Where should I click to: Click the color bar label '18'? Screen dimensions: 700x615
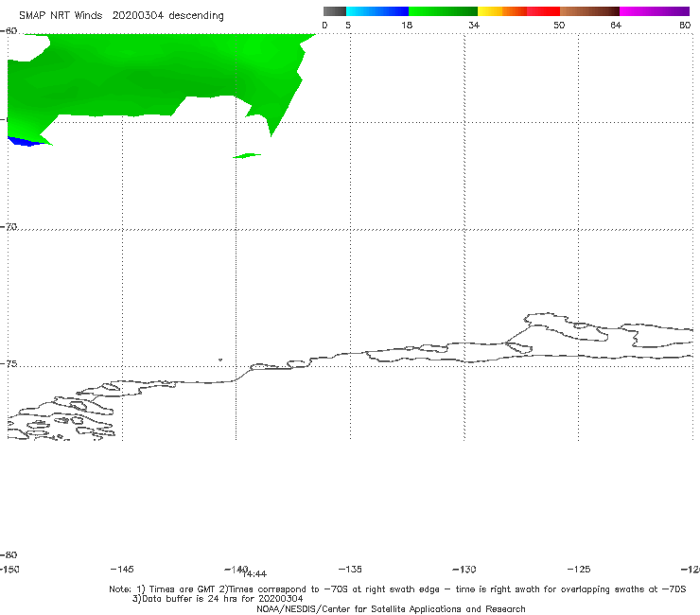[x=407, y=26]
